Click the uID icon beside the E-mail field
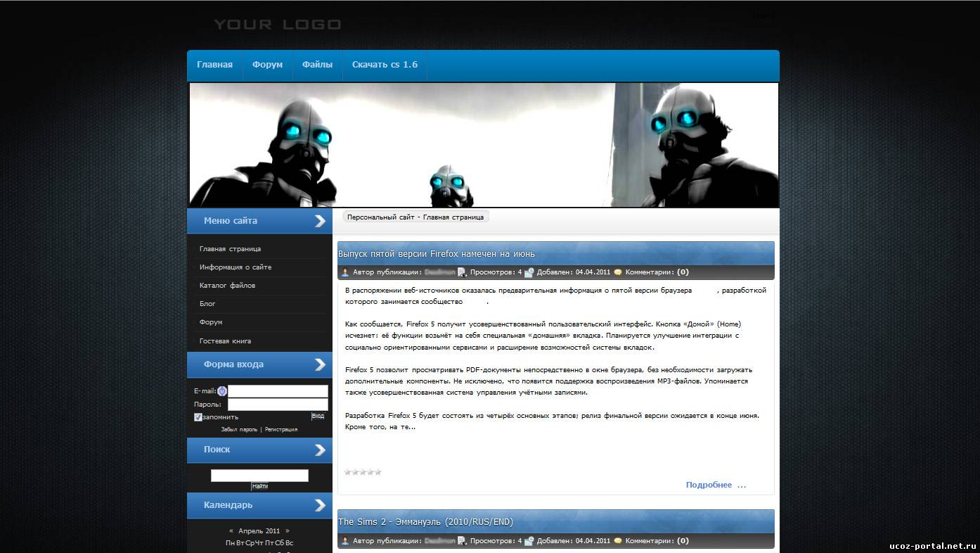Viewport: 980px width, 553px height. 222,391
